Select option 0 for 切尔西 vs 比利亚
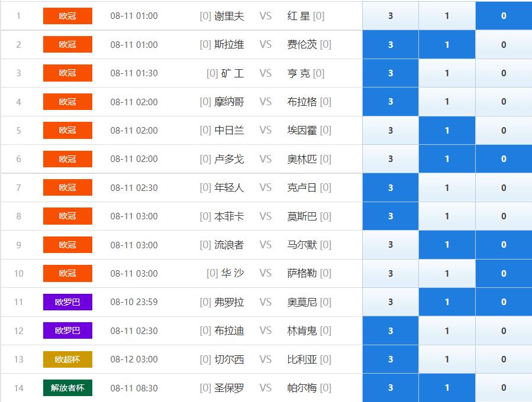Image resolution: width=532 pixels, height=402 pixels. (504, 359)
